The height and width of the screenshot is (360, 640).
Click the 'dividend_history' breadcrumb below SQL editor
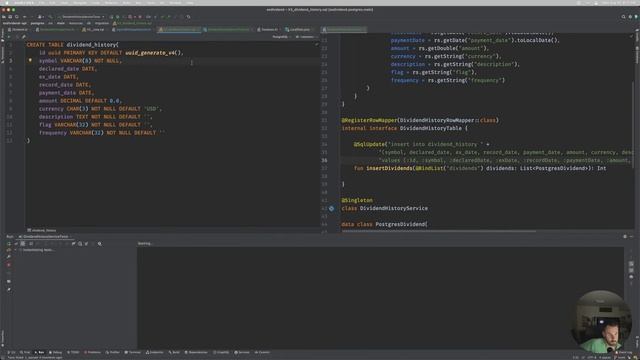[42, 230]
